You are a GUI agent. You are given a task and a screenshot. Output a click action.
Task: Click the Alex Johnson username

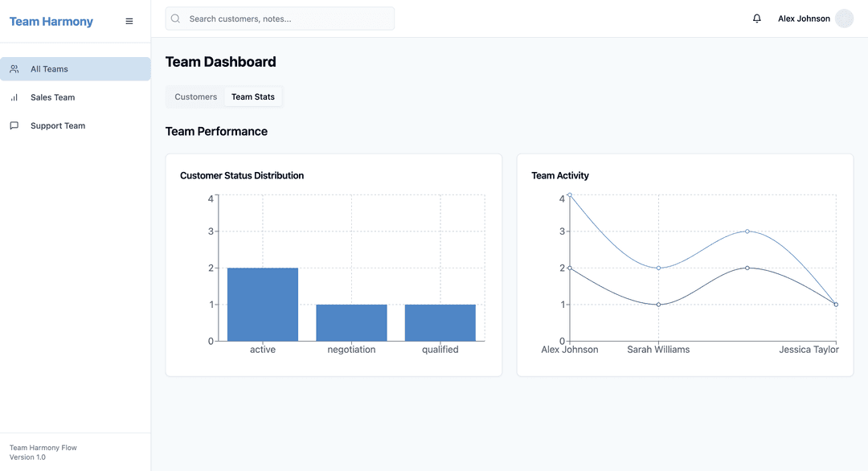point(804,18)
